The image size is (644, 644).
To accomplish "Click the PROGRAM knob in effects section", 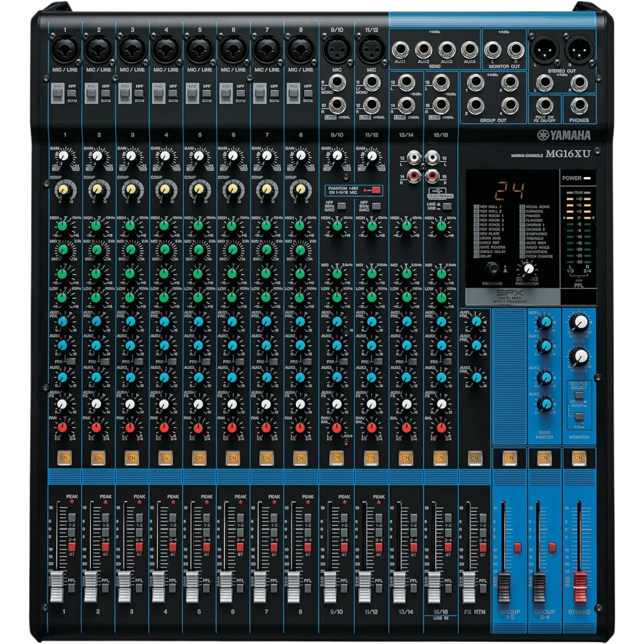I will pyautogui.click(x=492, y=268).
